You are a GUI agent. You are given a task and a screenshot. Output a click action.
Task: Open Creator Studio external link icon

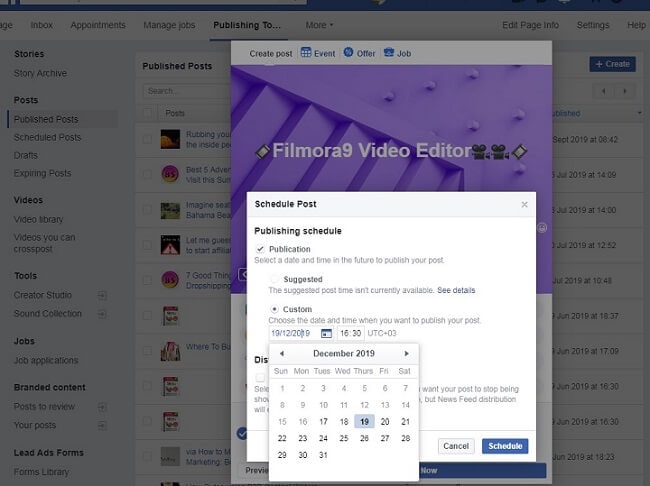102,295
